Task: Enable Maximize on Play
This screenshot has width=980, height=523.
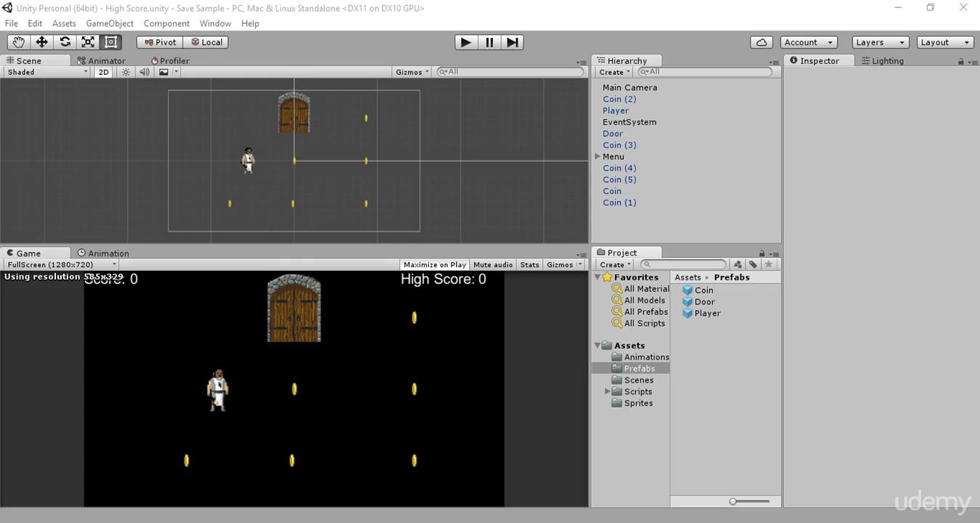Action: [x=434, y=264]
